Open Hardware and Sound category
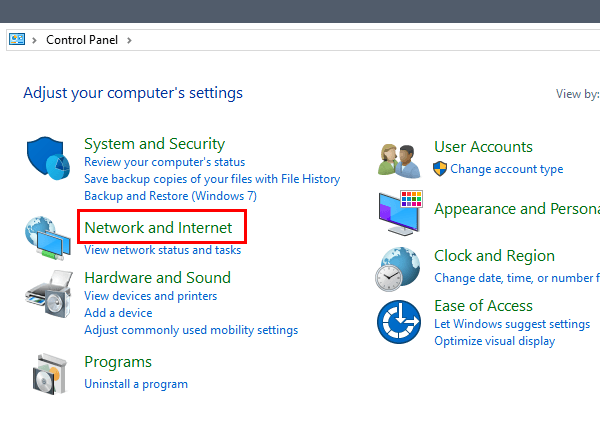 pyautogui.click(x=158, y=278)
